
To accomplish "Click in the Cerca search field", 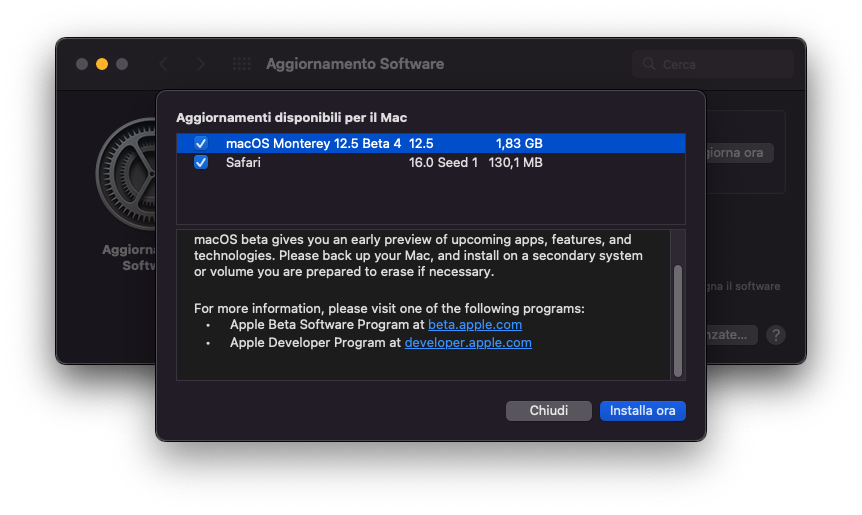I will (x=712, y=64).
